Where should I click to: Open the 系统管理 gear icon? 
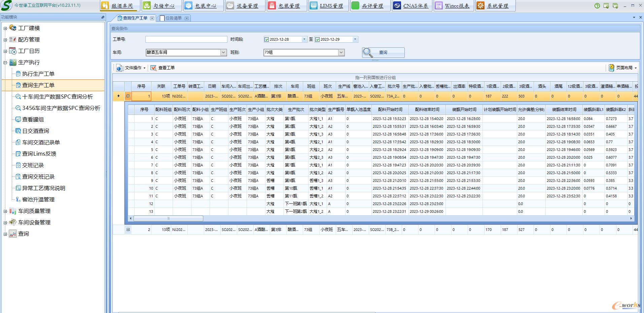coord(480,6)
